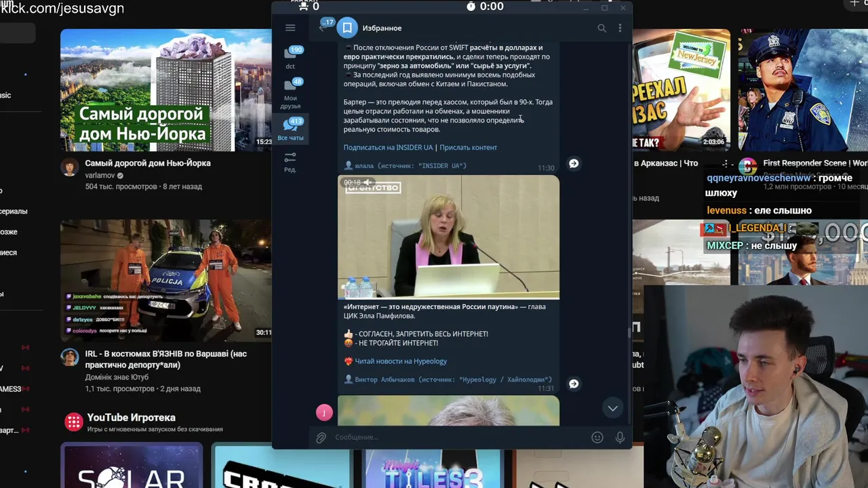Search in the Избранное chat
The width and height of the screenshot is (868, 488).
tap(601, 28)
